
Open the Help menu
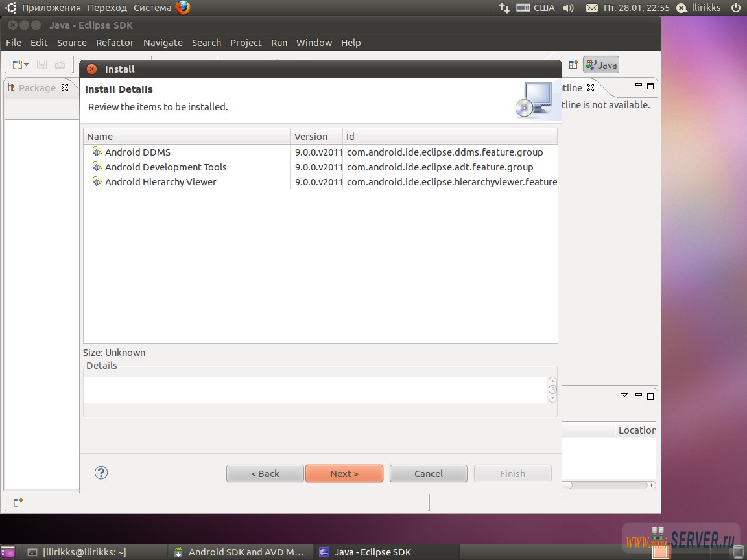[351, 42]
